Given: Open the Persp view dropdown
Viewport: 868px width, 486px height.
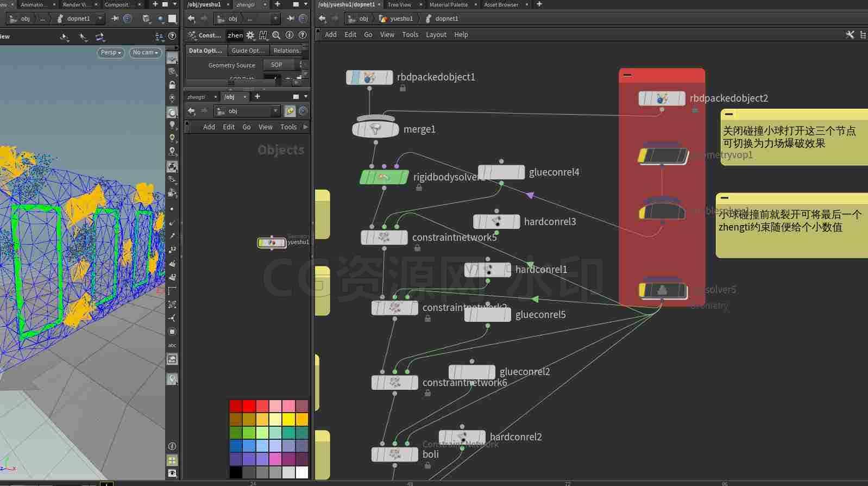Looking at the screenshot, I should tap(111, 53).
